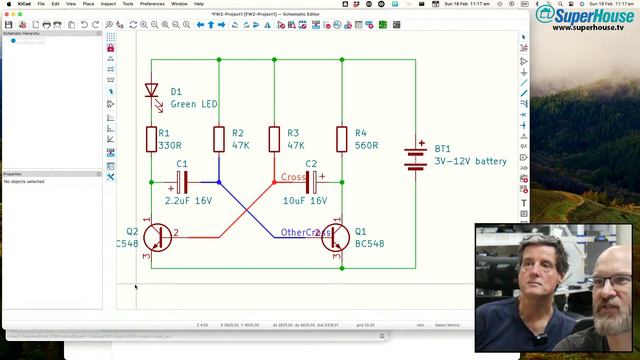Switch units to inches
The image size is (640, 360).
(111, 59)
